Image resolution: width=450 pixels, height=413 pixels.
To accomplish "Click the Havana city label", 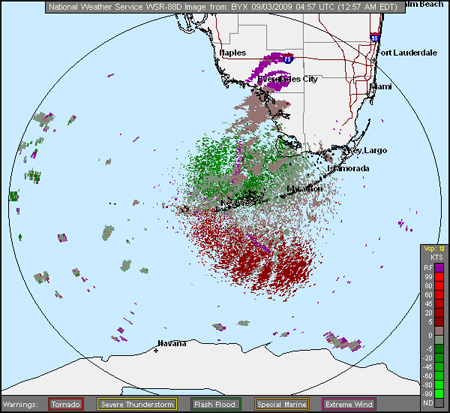I will pos(172,343).
